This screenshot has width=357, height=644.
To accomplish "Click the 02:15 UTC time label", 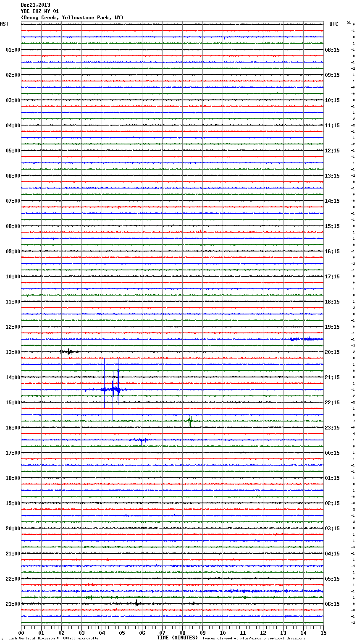I will point(332,503).
